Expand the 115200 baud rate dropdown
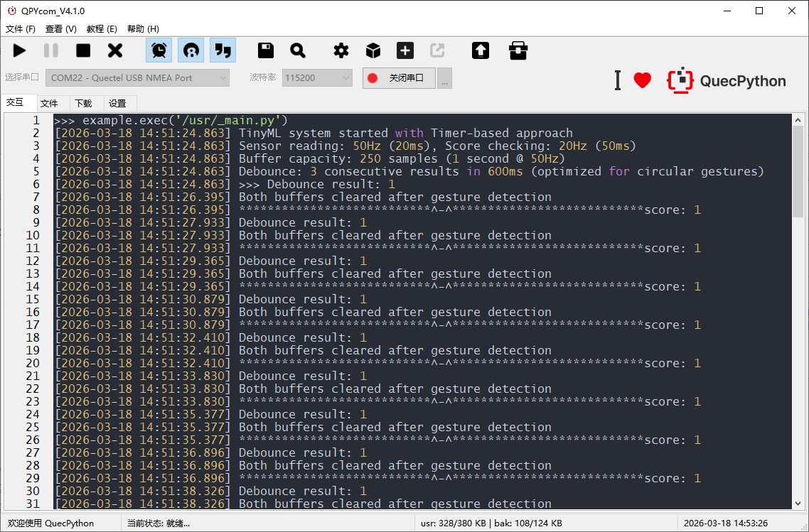The image size is (809, 532). click(x=317, y=78)
